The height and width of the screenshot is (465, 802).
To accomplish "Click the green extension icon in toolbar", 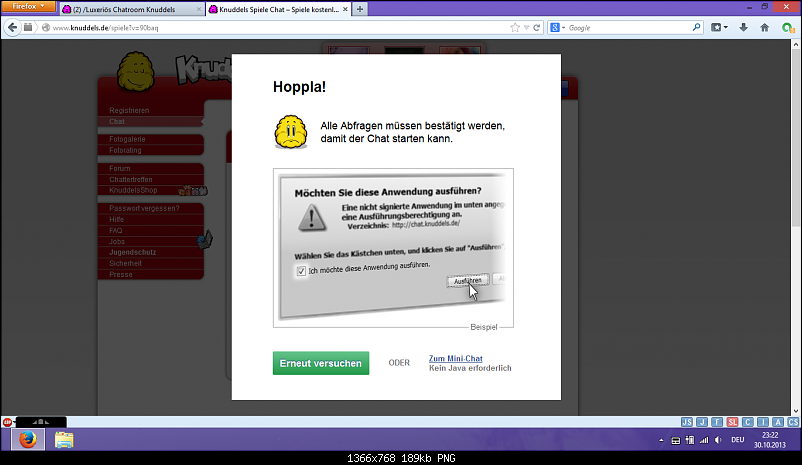I will point(788,28).
